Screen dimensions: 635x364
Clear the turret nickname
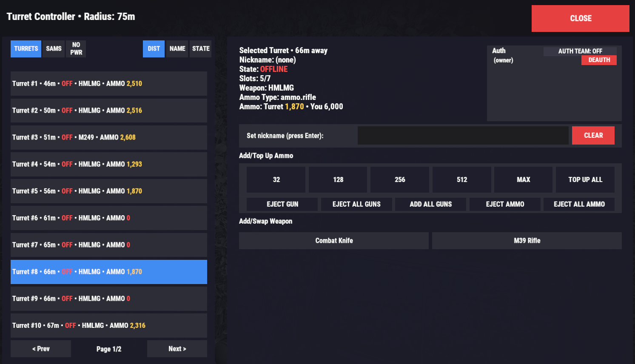pyautogui.click(x=593, y=136)
